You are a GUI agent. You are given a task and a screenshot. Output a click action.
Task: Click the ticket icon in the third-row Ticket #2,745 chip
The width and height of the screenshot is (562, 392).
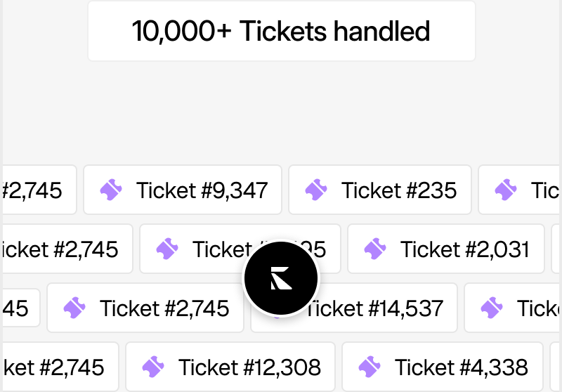coord(74,308)
